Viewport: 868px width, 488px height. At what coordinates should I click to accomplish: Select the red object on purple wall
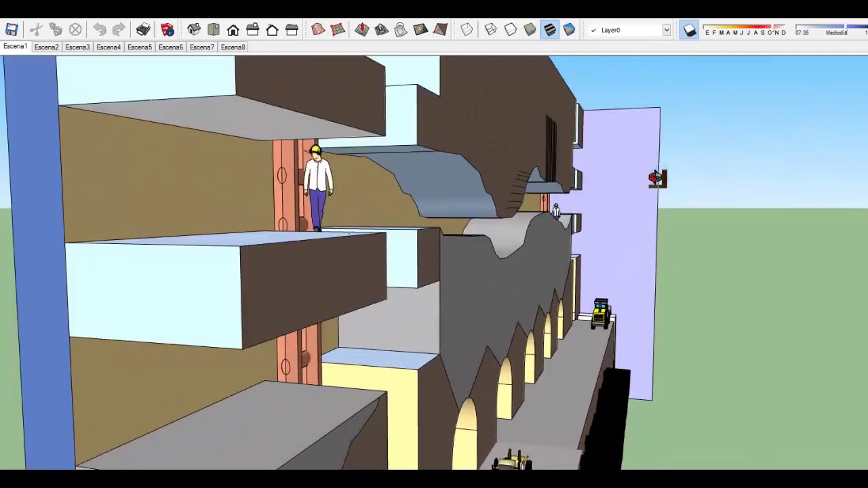(x=656, y=178)
